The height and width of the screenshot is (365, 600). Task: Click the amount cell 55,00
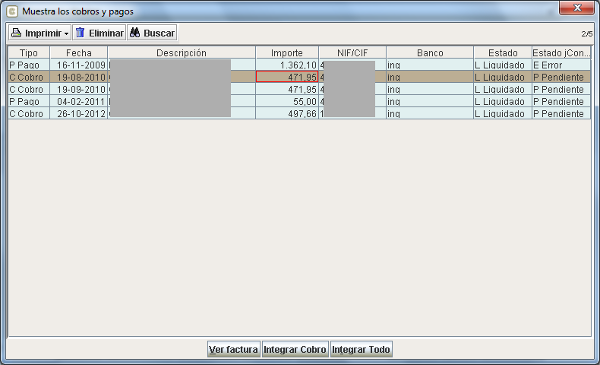(x=287, y=102)
